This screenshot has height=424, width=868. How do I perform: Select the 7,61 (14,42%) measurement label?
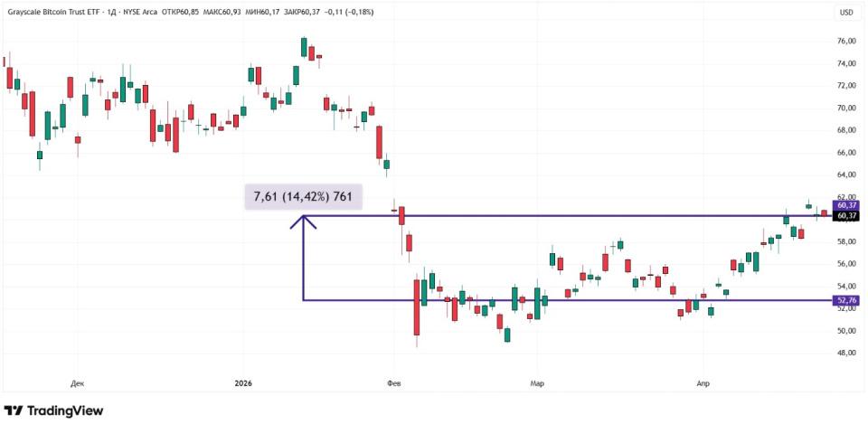point(303,198)
